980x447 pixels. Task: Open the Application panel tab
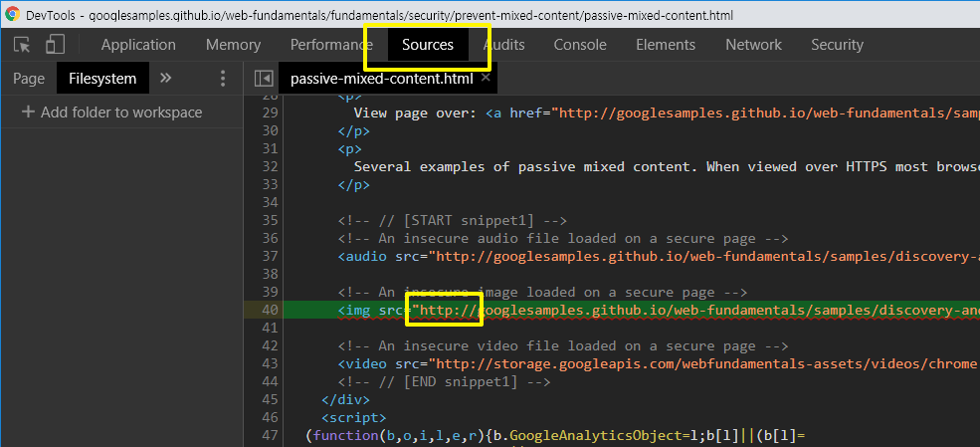coord(138,45)
